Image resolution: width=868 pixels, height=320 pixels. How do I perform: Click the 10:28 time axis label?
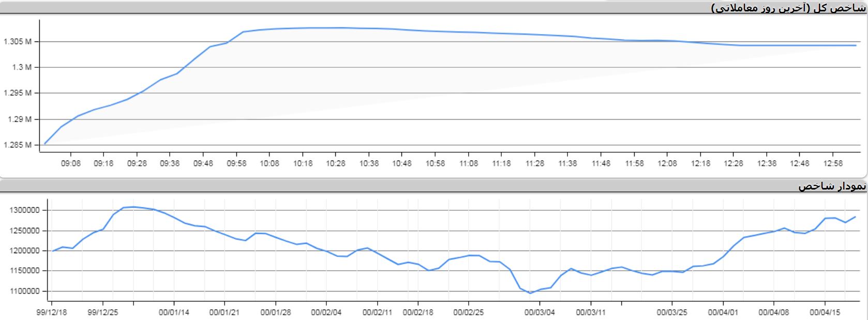coord(336,164)
